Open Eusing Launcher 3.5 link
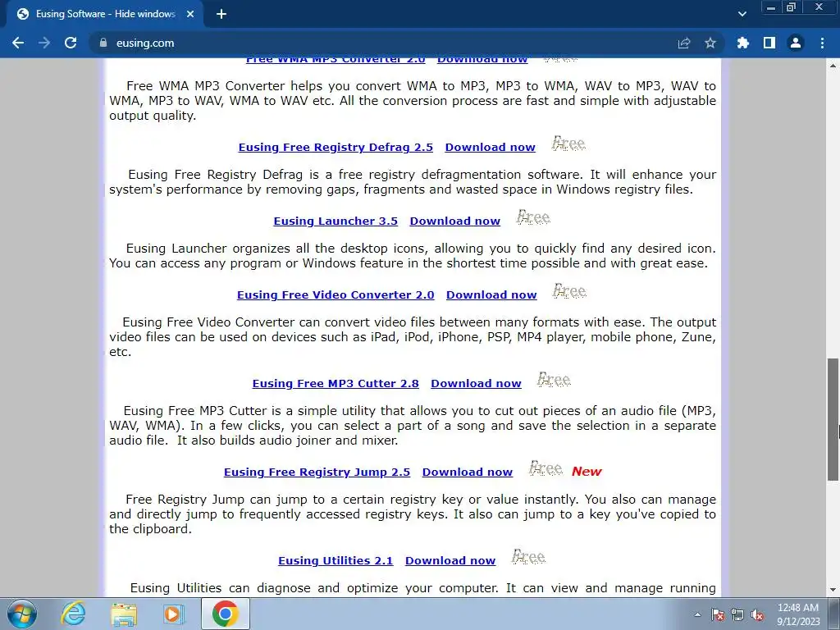The width and height of the screenshot is (840, 630). [336, 221]
